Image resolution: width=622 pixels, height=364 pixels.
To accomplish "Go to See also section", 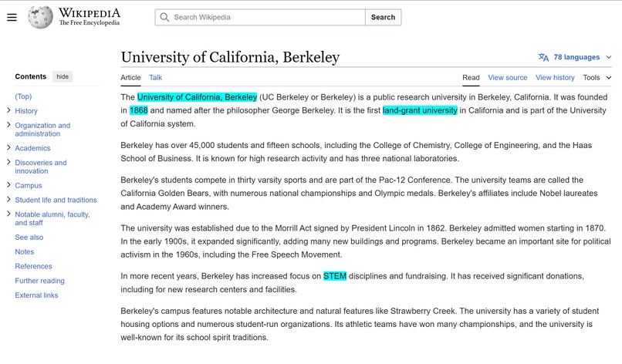I will 29,238.
